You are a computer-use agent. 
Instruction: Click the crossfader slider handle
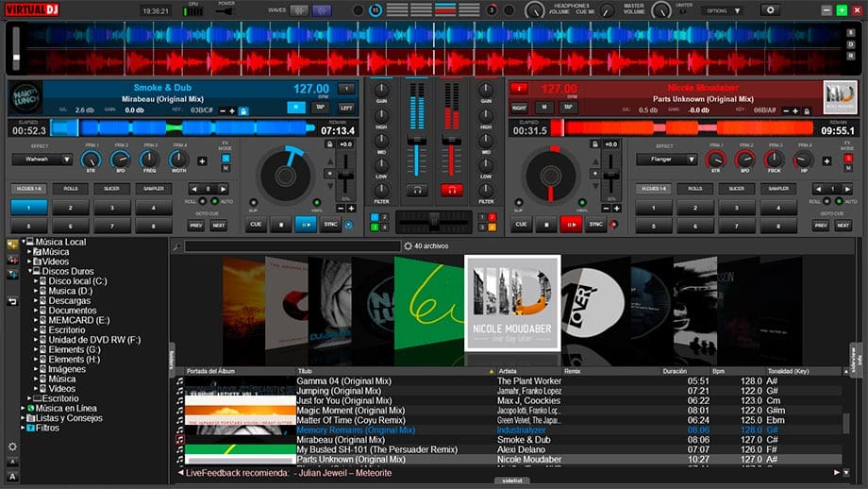434,221
